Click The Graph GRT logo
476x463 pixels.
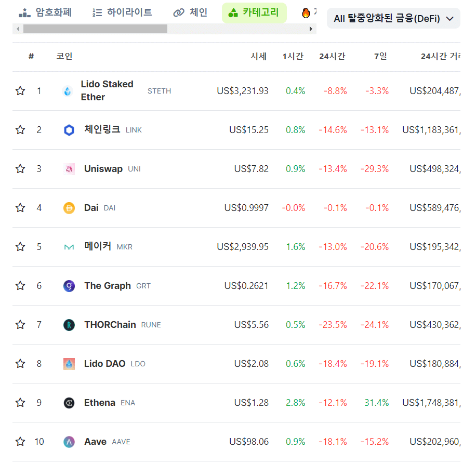pos(69,286)
